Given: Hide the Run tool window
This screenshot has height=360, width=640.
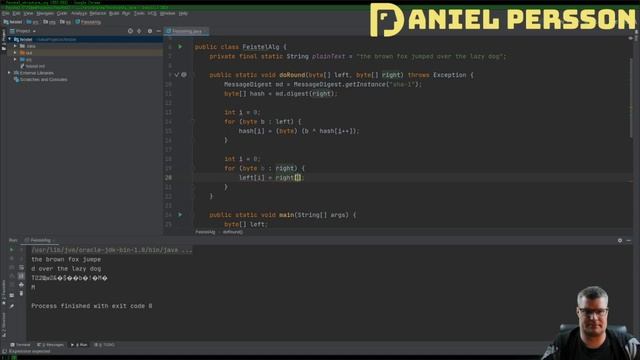Looking at the screenshot, I should 629,240.
